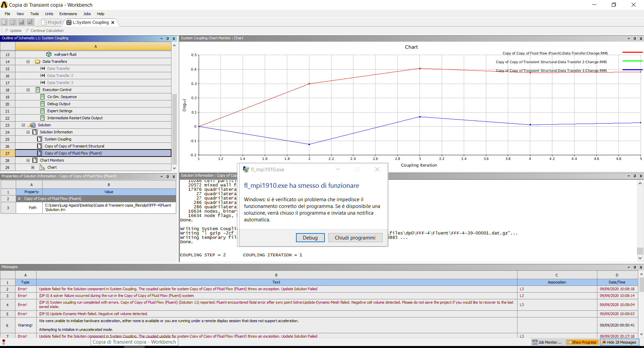
Task: Open the Jobs menu
Action: click(87, 14)
